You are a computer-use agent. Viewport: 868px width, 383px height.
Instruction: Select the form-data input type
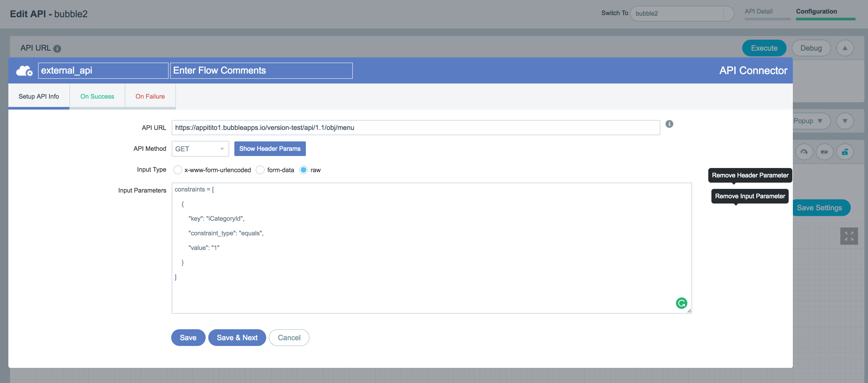pyautogui.click(x=260, y=170)
